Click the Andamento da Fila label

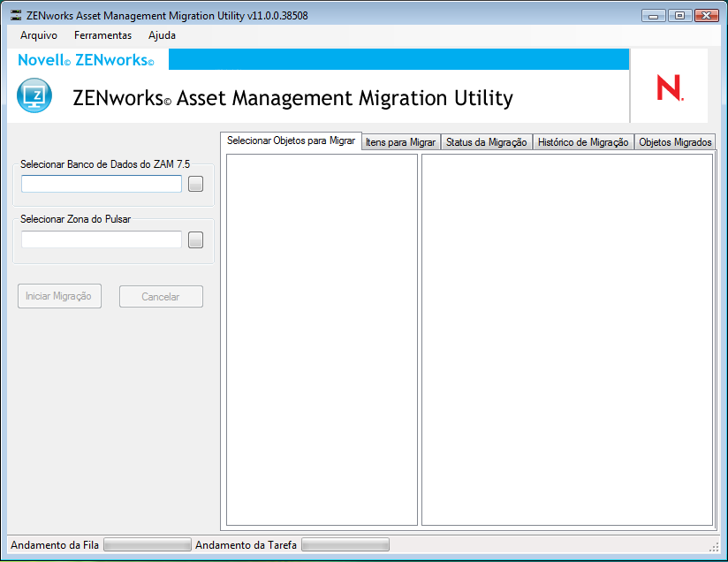55,545
